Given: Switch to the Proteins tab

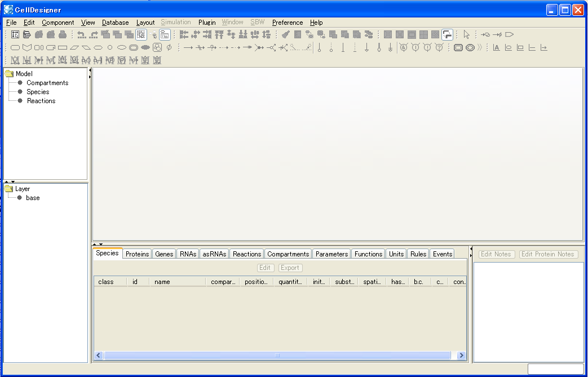Looking at the screenshot, I should pos(137,254).
